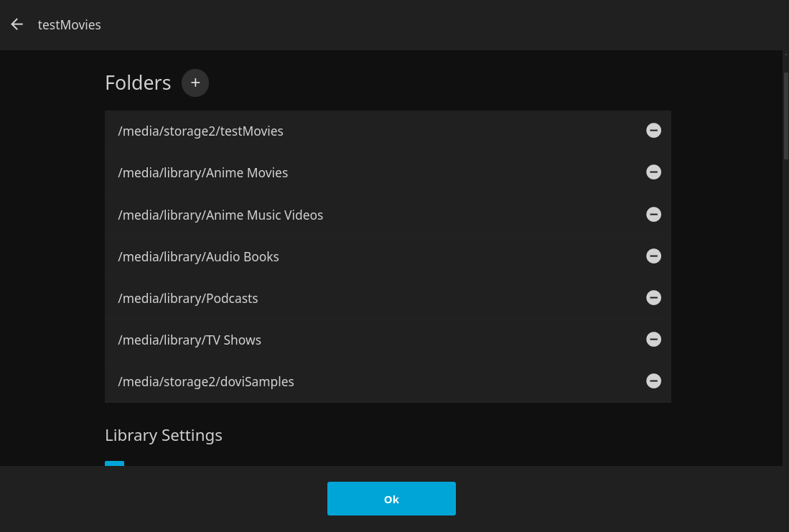789x532 pixels.
Task: Toggle the checkbox under Library Settings
Action: pos(114,464)
